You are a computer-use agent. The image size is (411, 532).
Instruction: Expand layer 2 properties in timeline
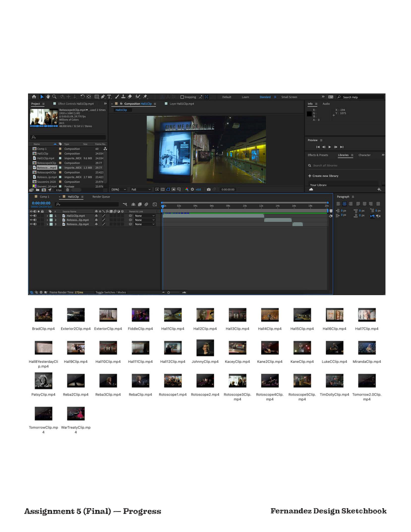pos(47,220)
